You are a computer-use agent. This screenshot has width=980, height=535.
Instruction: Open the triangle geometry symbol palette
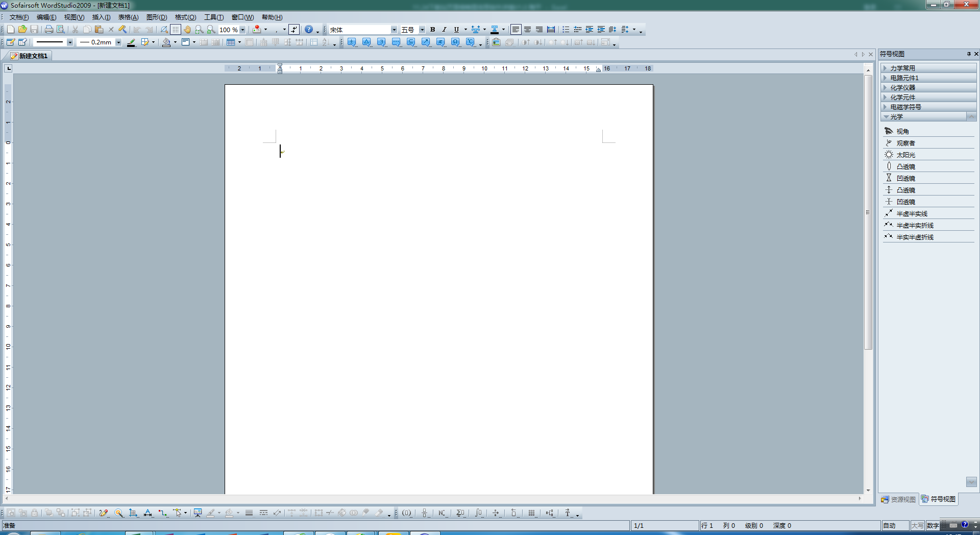coord(367,42)
